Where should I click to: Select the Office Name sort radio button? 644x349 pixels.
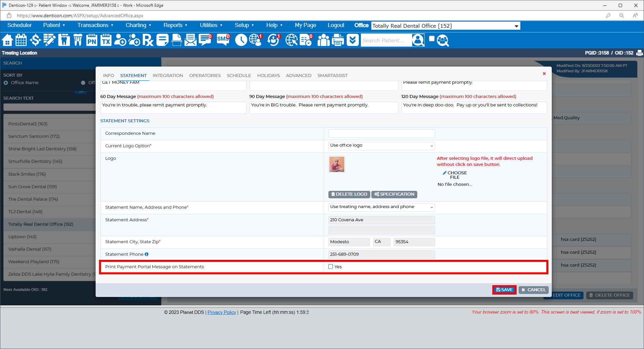coord(6,83)
